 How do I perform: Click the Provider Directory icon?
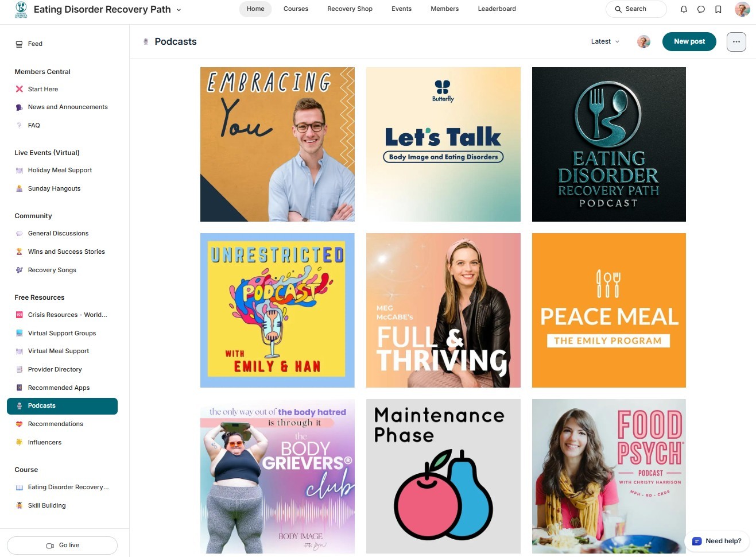tap(19, 369)
